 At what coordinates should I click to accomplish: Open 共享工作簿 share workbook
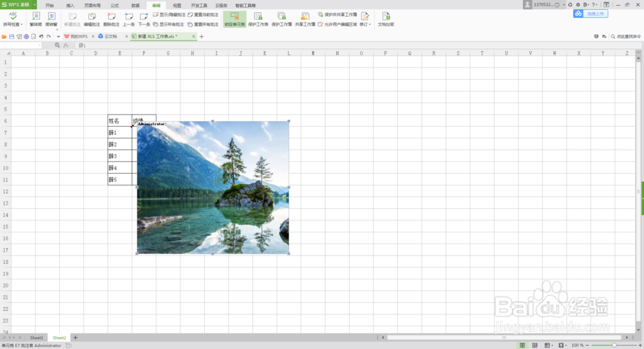[x=305, y=19]
